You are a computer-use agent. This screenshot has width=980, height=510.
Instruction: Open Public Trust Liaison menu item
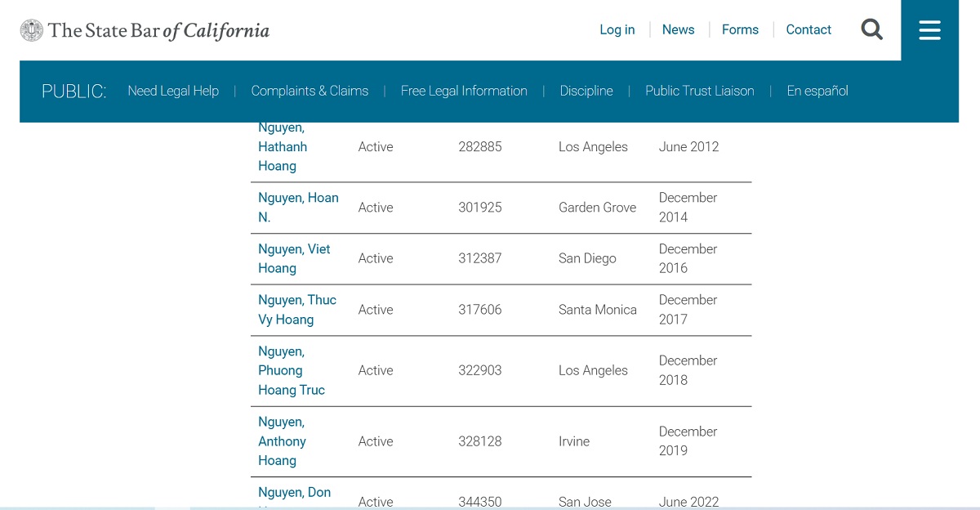[x=699, y=91]
